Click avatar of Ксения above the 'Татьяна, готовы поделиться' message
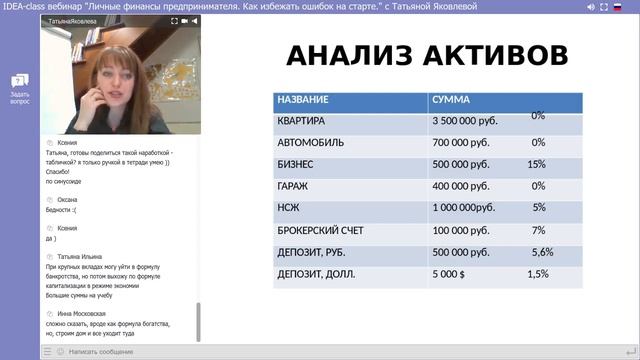 pyautogui.click(x=50, y=142)
